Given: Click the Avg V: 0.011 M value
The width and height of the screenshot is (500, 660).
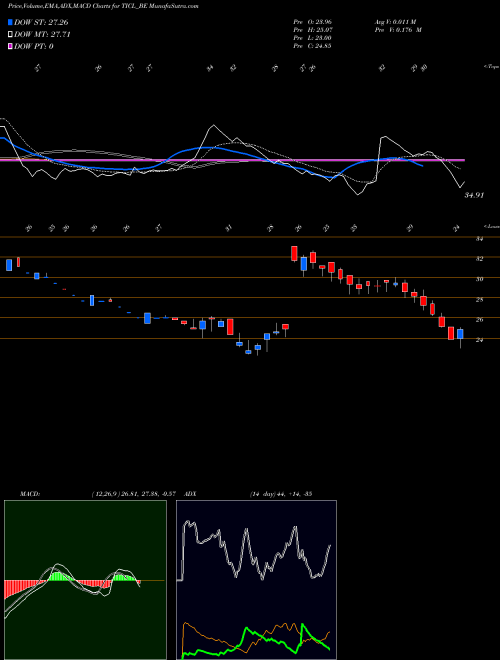Looking at the screenshot, I should coord(395,22).
